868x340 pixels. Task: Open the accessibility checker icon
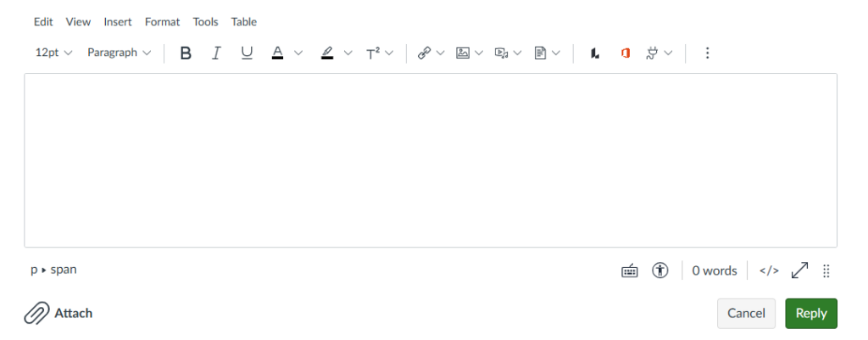[x=659, y=270]
